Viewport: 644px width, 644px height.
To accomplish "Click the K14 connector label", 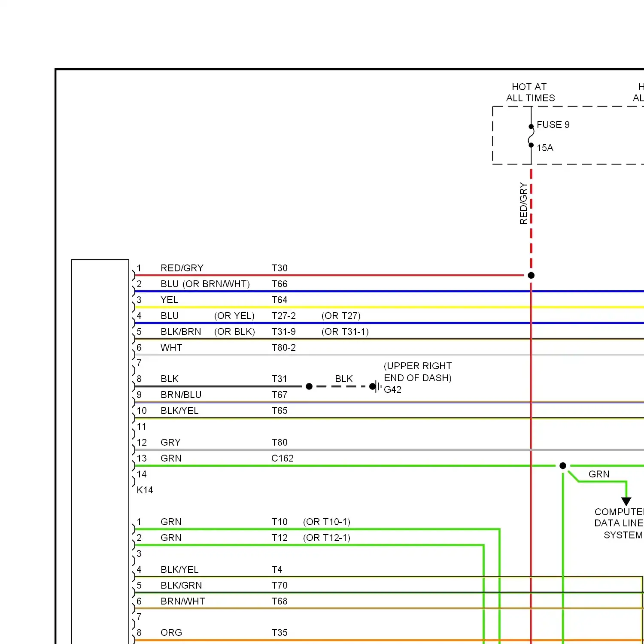I will click(x=145, y=490).
